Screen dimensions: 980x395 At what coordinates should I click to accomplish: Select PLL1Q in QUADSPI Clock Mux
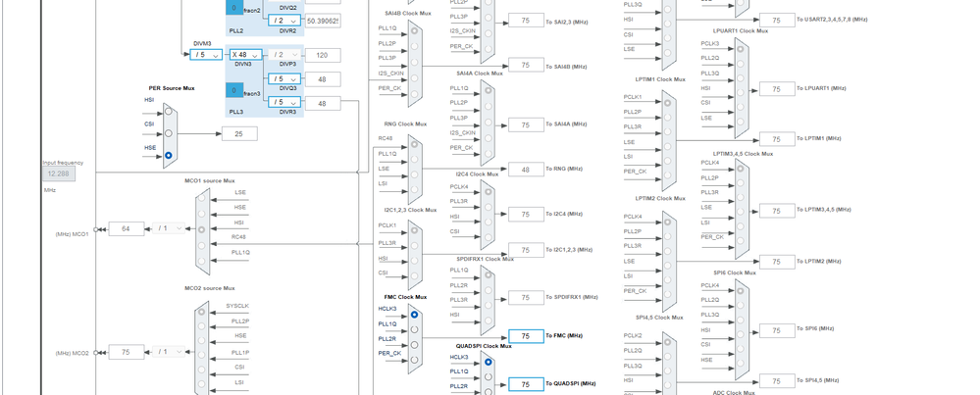click(489, 377)
